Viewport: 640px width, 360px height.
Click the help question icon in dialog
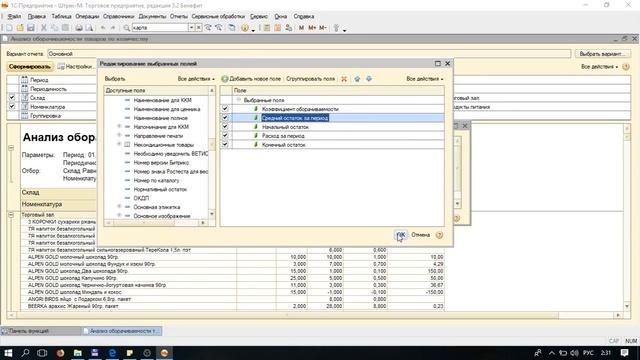(439, 235)
